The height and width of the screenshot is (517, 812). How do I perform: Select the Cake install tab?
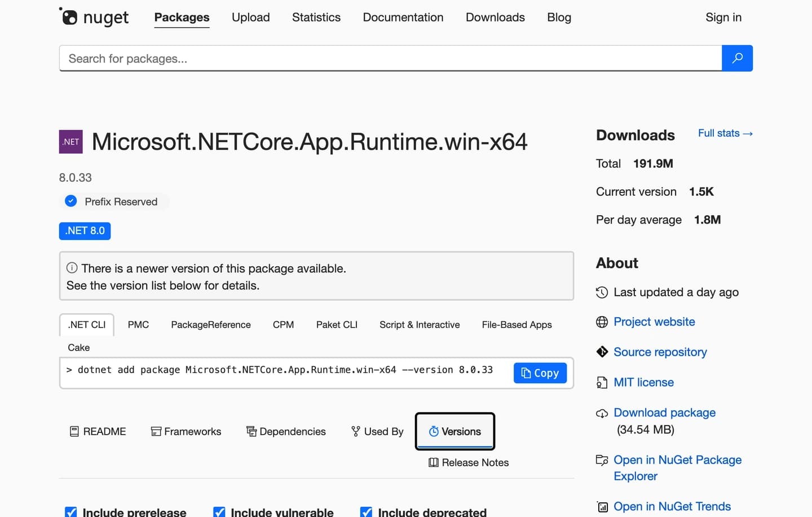79,347
